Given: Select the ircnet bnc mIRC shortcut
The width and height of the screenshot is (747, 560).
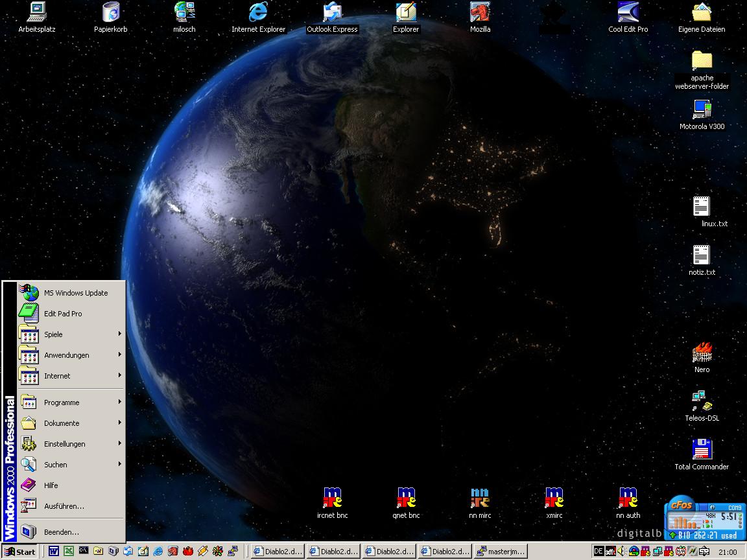Looking at the screenshot, I should [x=332, y=504].
